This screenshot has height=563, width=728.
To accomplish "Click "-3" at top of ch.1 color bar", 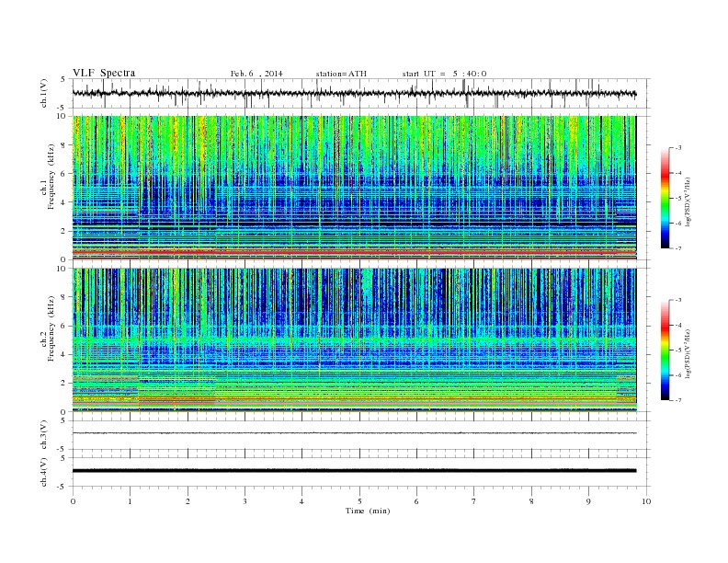I will tap(678, 148).
